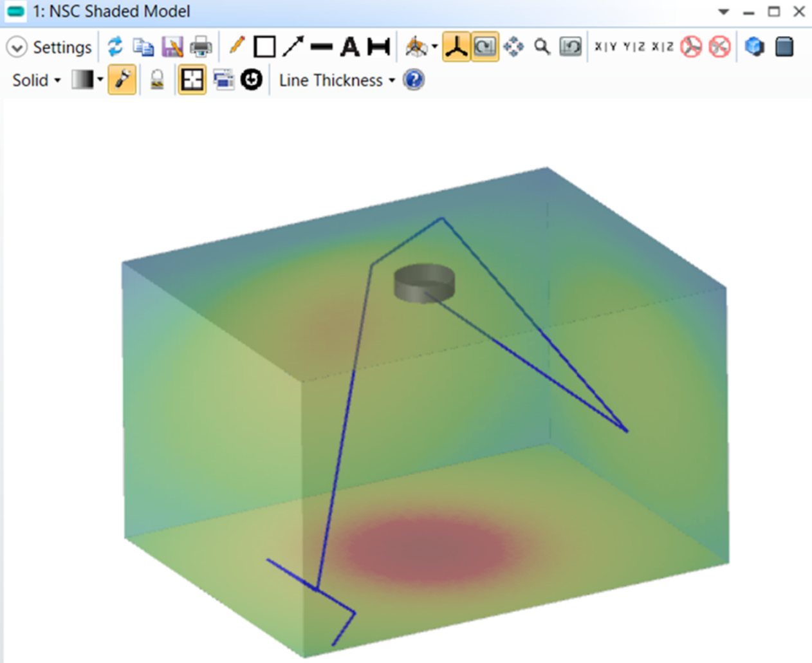Select the pencil annotation tool
The image size is (812, 663).
(237, 46)
